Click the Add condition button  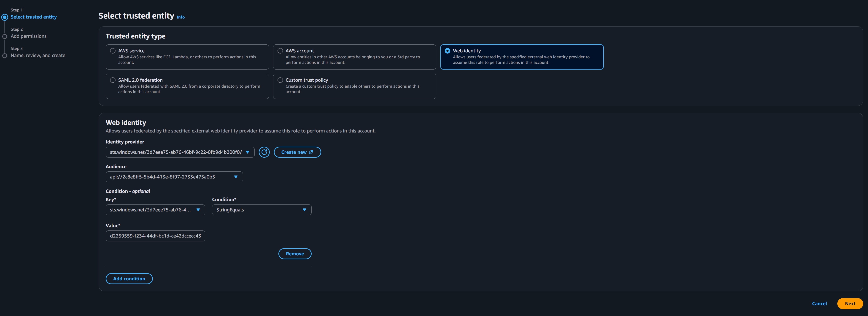[x=129, y=279]
